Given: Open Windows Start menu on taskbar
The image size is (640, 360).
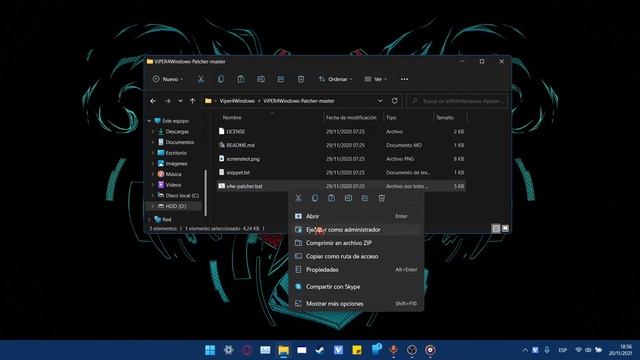Looking at the screenshot, I should tap(210, 350).
